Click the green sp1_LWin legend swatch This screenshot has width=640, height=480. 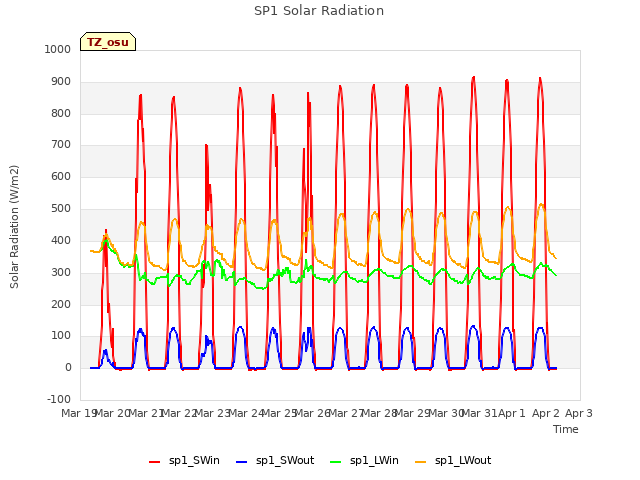pos(336,462)
